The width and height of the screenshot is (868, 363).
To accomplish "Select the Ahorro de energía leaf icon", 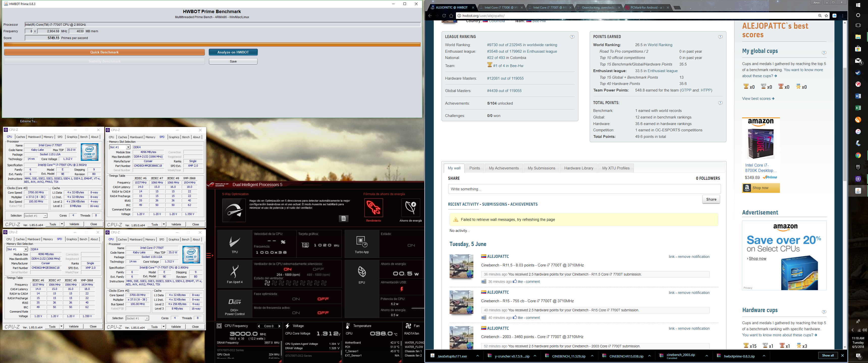I will (411, 208).
